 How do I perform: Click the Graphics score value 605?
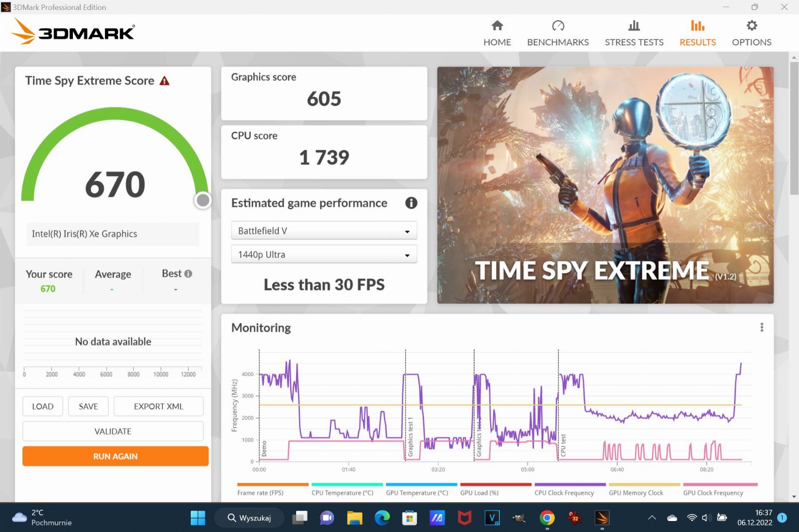[x=324, y=99]
